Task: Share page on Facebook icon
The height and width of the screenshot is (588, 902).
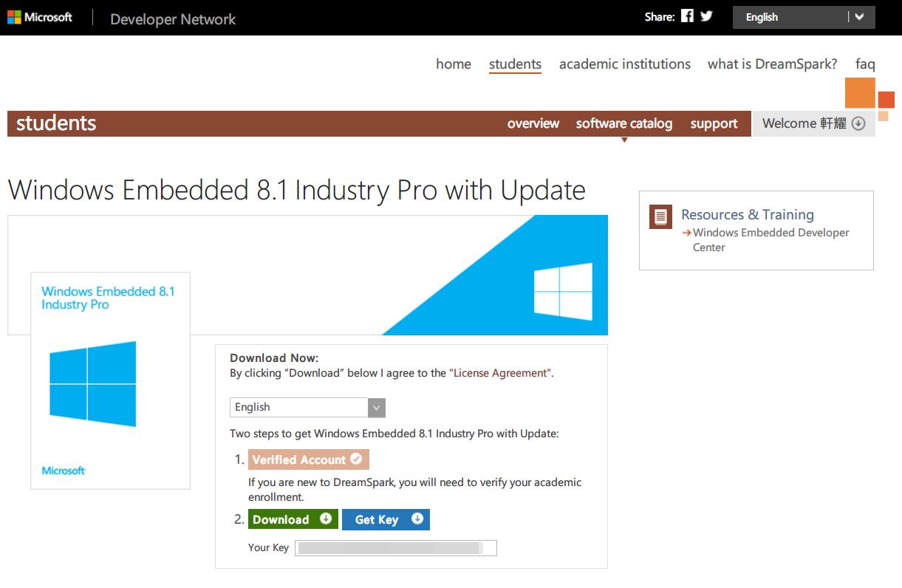Action: click(687, 16)
